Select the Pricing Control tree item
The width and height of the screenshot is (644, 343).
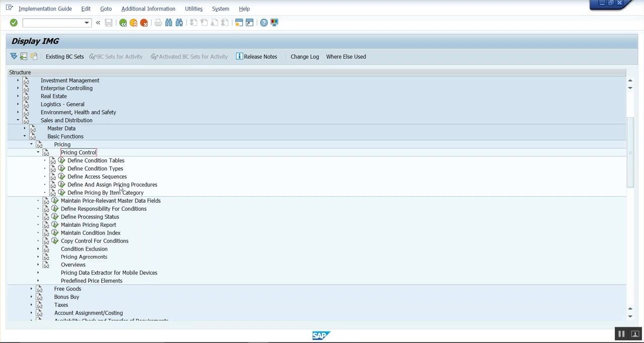coord(78,152)
